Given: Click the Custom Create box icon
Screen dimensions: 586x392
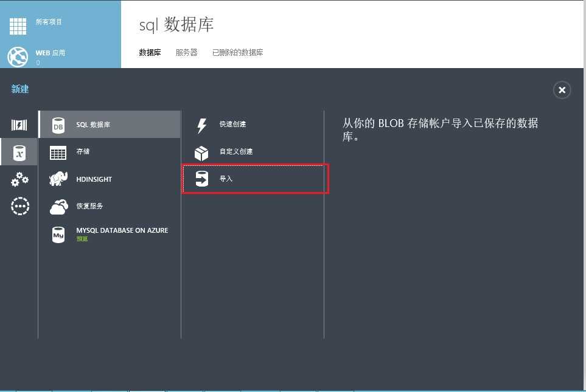Looking at the screenshot, I should coord(201,153).
